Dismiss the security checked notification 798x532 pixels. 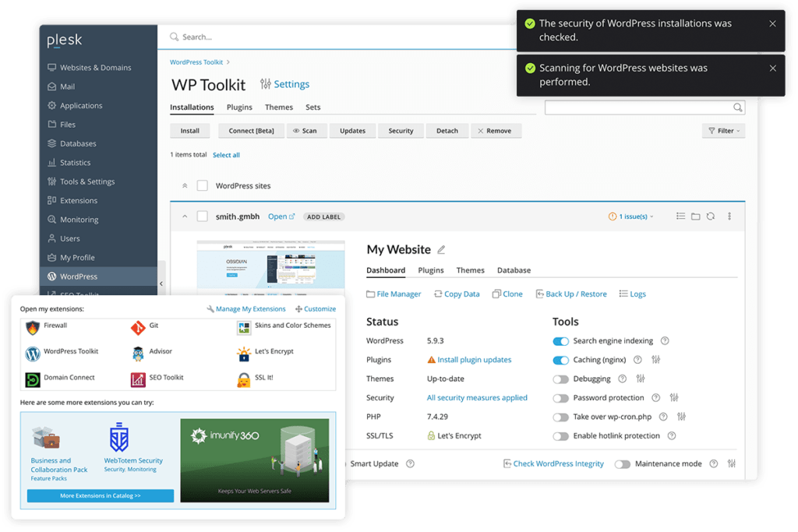(772, 23)
